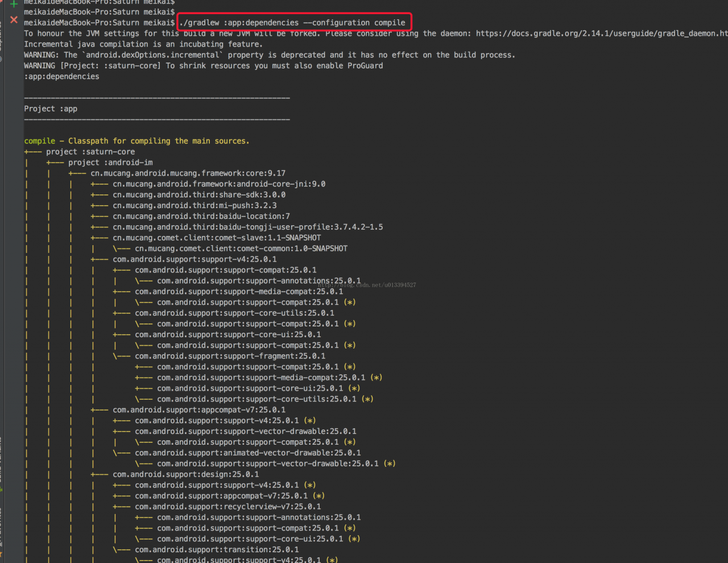728x563 pixels.
Task: Select the framework:core:9.17 dependency
Action: (x=188, y=173)
